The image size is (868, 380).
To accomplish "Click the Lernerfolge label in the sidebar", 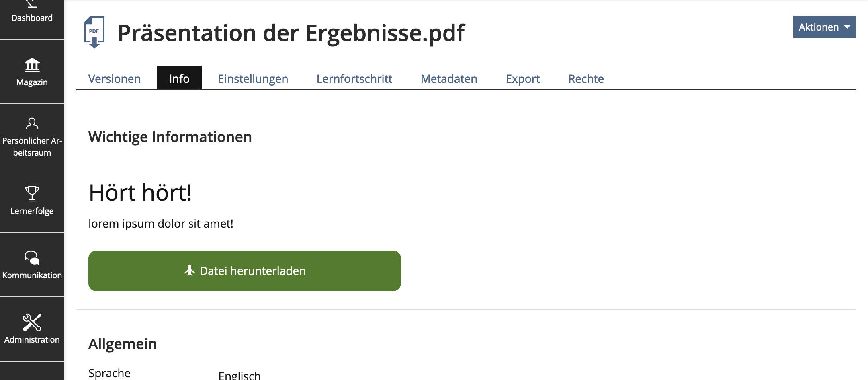I will tap(32, 211).
